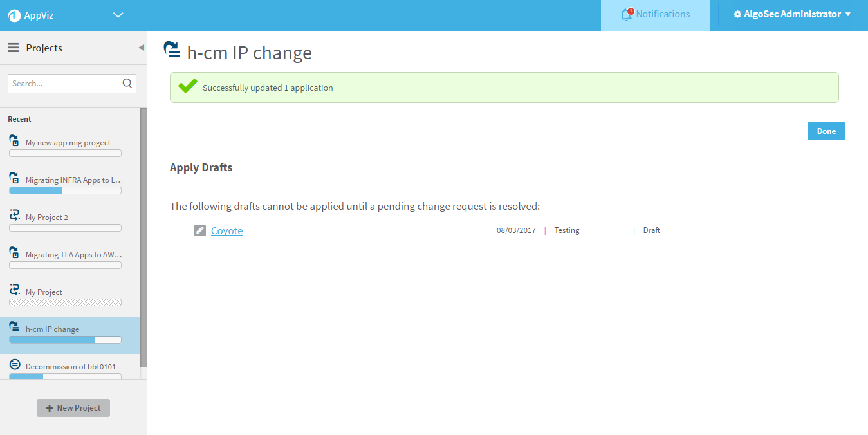Open the Coyote application link
The height and width of the screenshot is (435, 868).
pos(226,231)
